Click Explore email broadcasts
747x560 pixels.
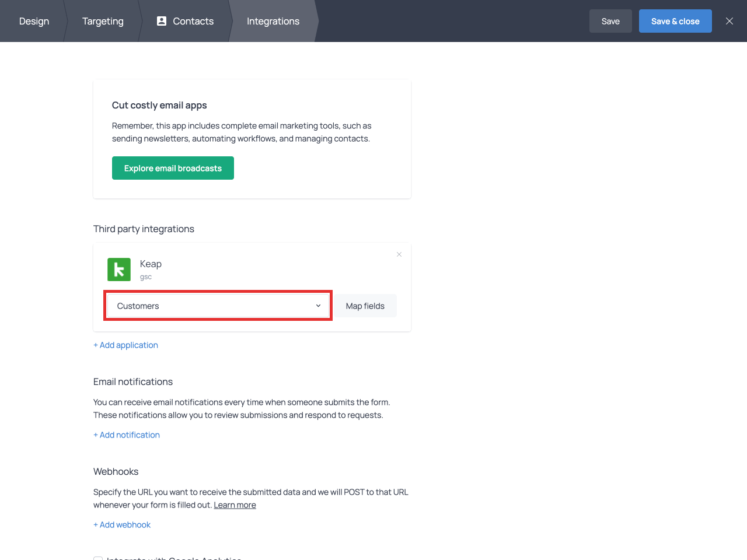pyautogui.click(x=173, y=168)
